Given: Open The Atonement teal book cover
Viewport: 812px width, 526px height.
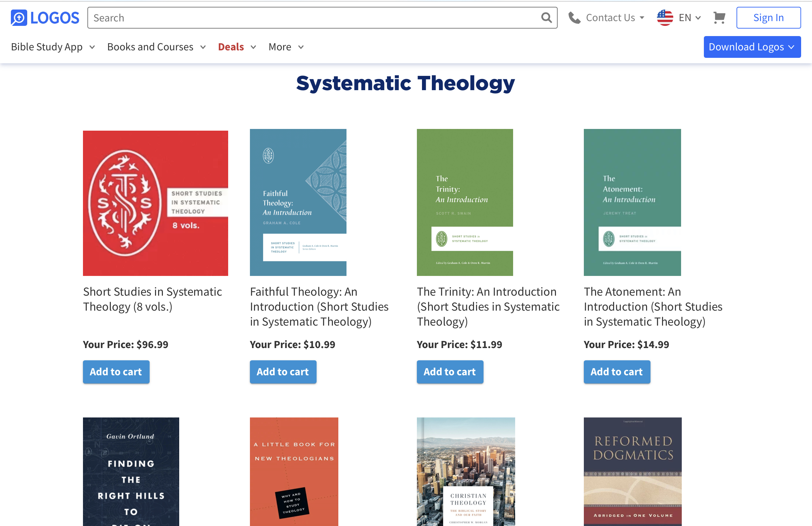Looking at the screenshot, I should (x=632, y=202).
